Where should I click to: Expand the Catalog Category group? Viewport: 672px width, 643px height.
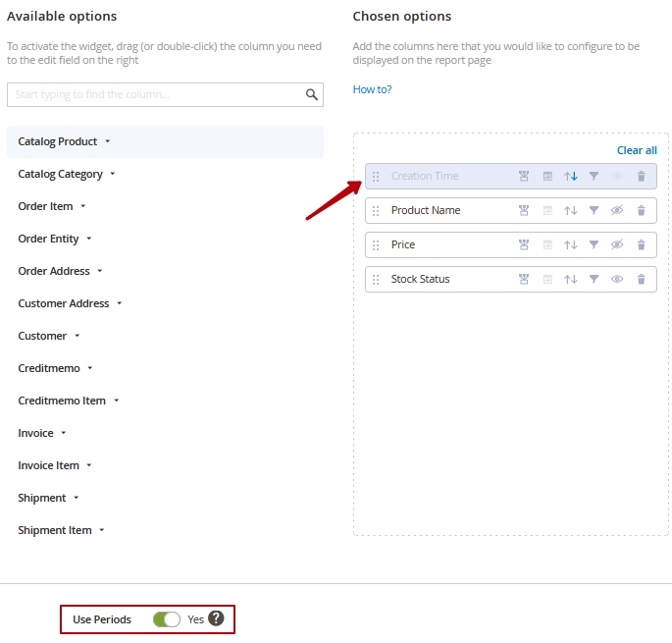click(67, 175)
